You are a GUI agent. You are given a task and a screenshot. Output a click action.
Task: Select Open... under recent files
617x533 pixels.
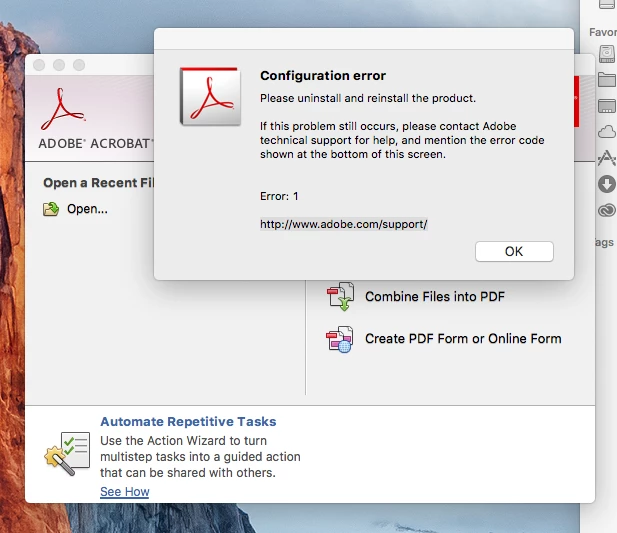click(x=87, y=209)
